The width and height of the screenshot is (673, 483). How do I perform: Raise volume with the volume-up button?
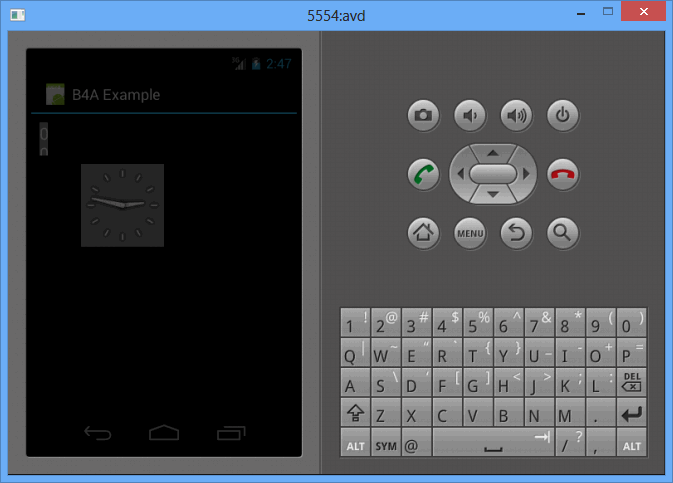(x=516, y=115)
